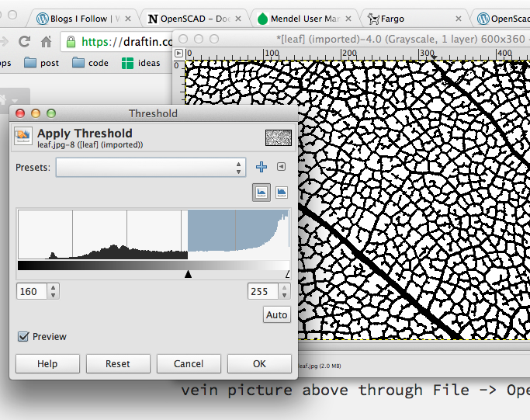Screen dimensions: 530x420
Task: Click the add preset plus icon
Action: point(262,167)
